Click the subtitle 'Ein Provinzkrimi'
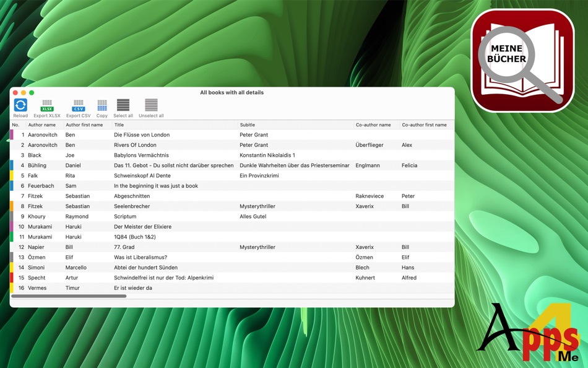This screenshot has height=368, width=588. coord(259,175)
